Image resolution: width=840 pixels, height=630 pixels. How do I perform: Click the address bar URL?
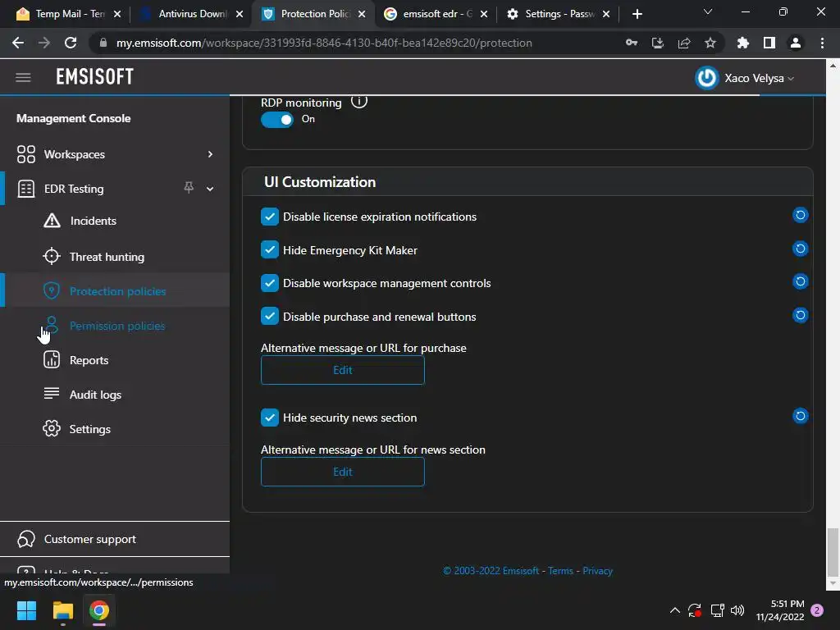coord(324,43)
